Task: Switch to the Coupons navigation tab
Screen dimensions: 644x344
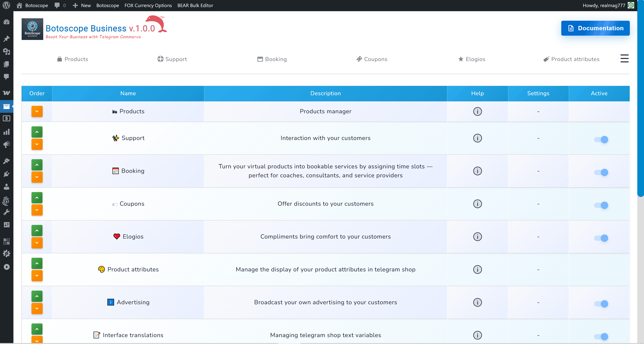Action: point(372,59)
